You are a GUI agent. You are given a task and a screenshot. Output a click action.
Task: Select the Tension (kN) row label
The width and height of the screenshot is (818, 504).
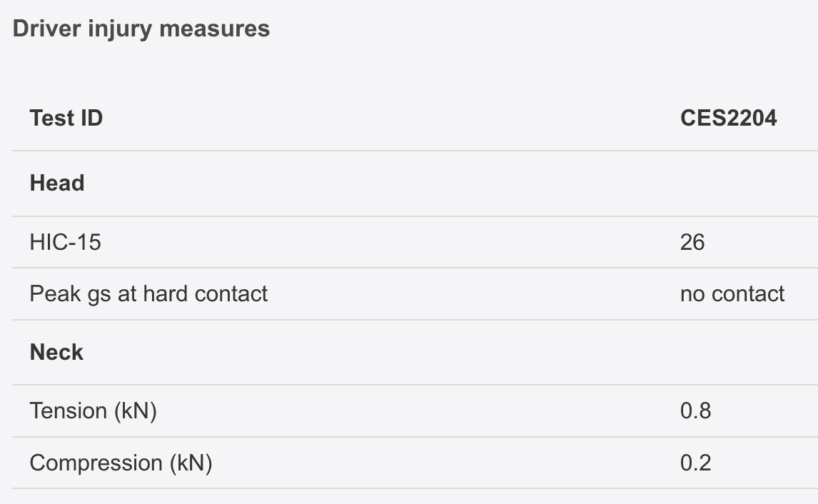[94, 411]
